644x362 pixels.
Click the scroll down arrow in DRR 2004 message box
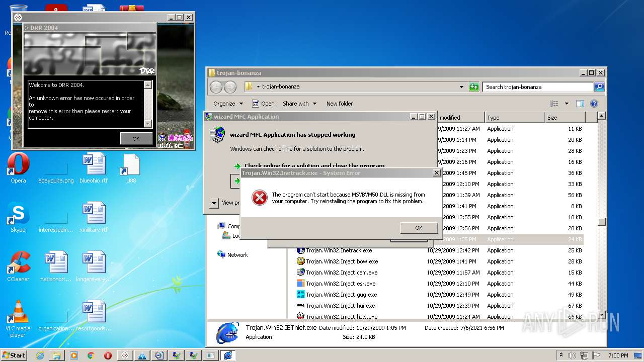point(147,123)
